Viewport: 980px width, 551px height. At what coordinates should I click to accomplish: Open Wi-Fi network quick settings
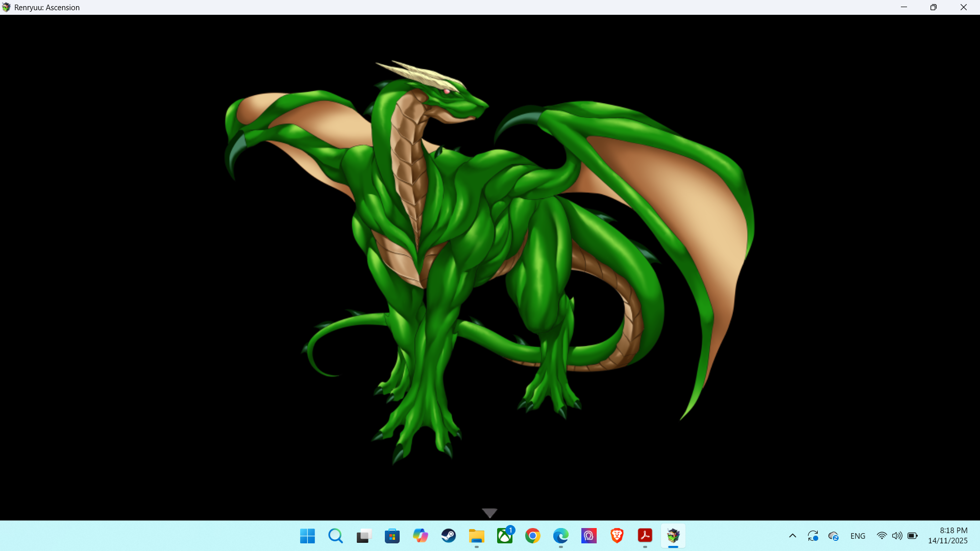click(x=881, y=536)
